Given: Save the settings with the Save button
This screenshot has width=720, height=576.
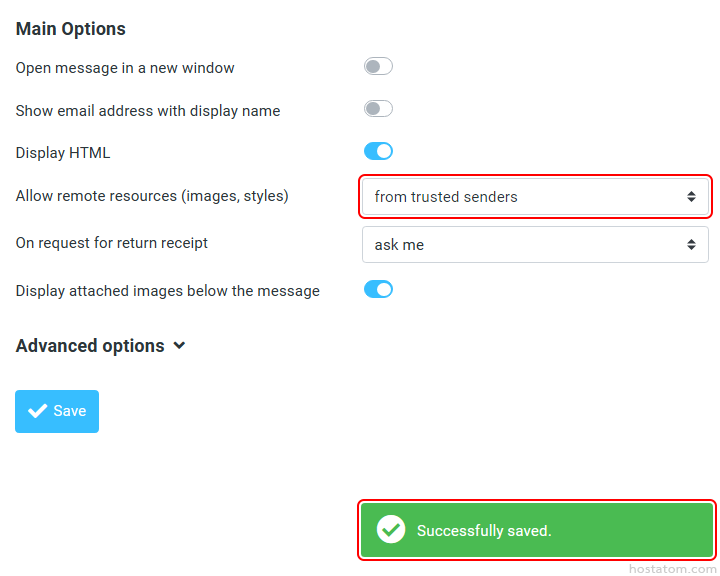Looking at the screenshot, I should [57, 411].
